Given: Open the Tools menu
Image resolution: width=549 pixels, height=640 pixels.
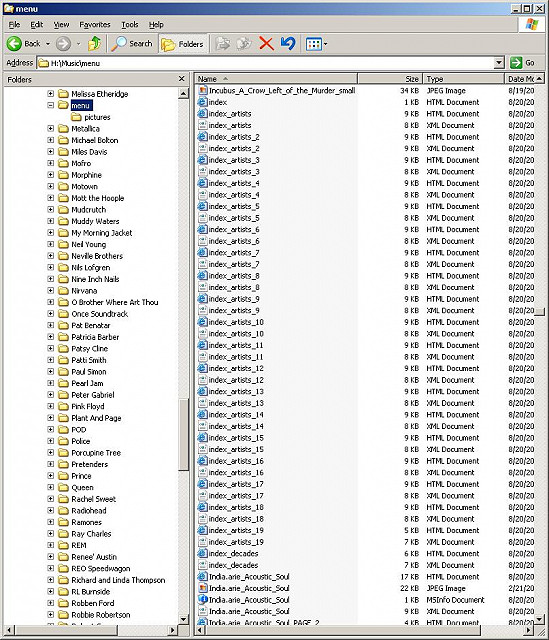Looking at the screenshot, I should [x=130, y=25].
